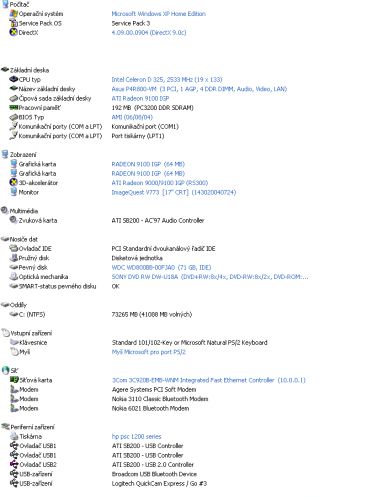Viewport: 367px width, 500px height.
Task: Follow the Asus P4R800-VM motherboard link
Action: pyautogui.click(x=199, y=89)
